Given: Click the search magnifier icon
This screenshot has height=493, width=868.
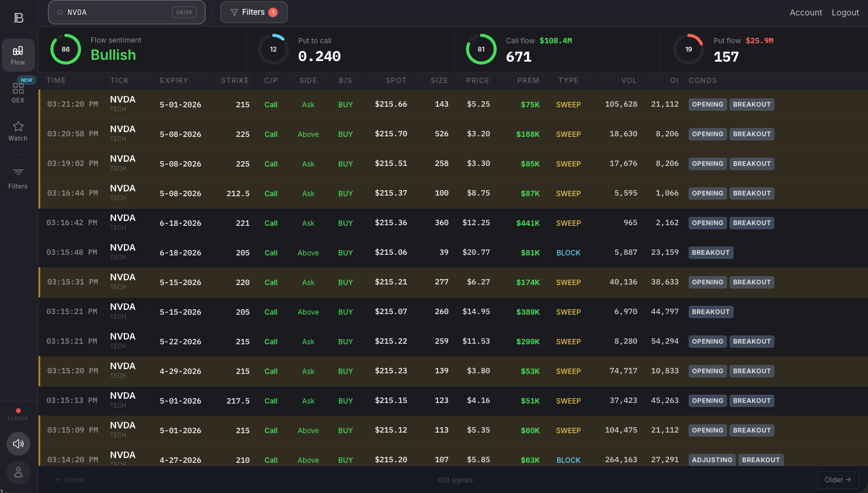Looking at the screenshot, I should (x=60, y=12).
